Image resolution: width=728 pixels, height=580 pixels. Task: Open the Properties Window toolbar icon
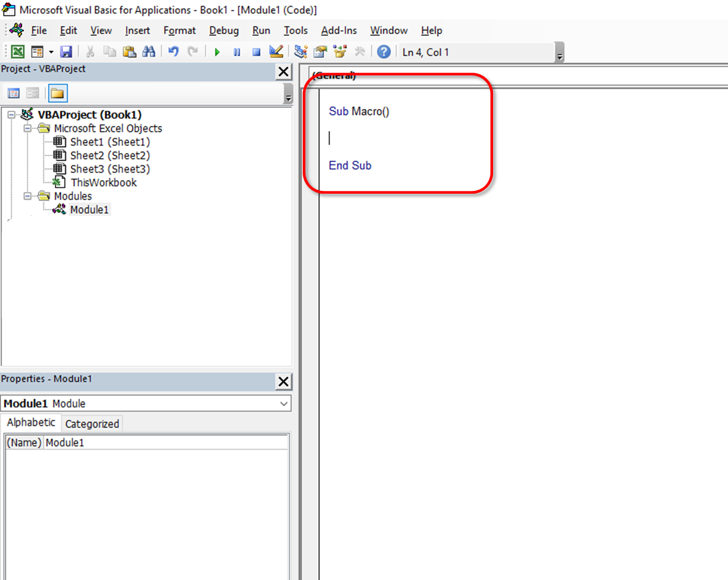[x=320, y=52]
